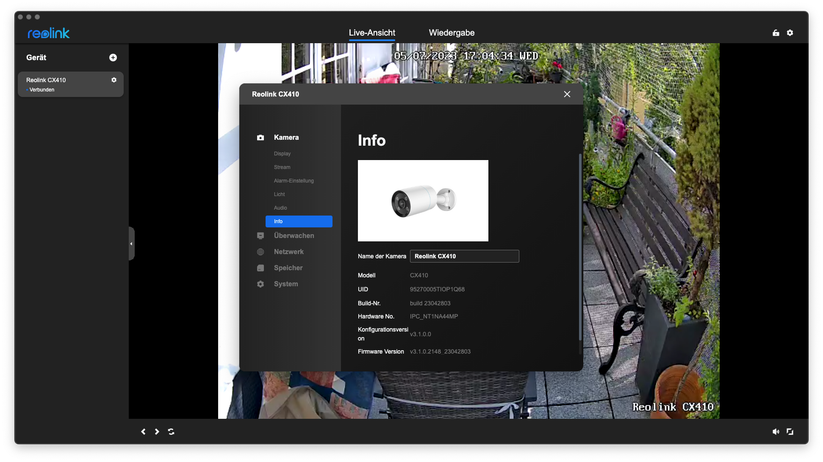Expand the Überwachen section

[x=294, y=236]
